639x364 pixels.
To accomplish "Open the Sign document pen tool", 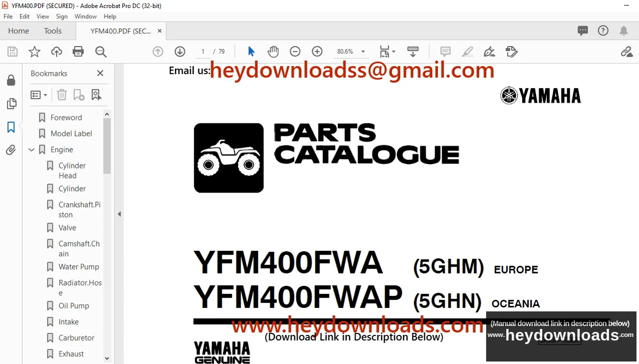I will [x=489, y=52].
